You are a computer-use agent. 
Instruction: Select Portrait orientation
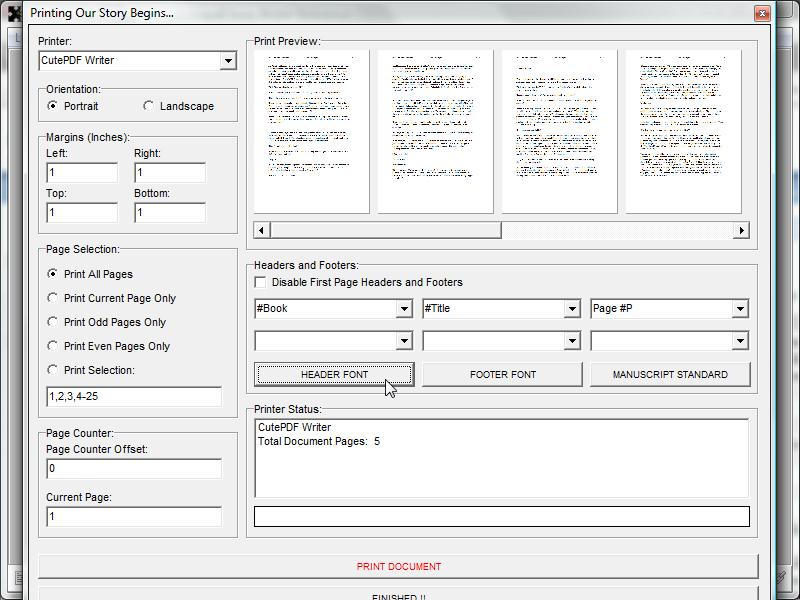pos(53,106)
